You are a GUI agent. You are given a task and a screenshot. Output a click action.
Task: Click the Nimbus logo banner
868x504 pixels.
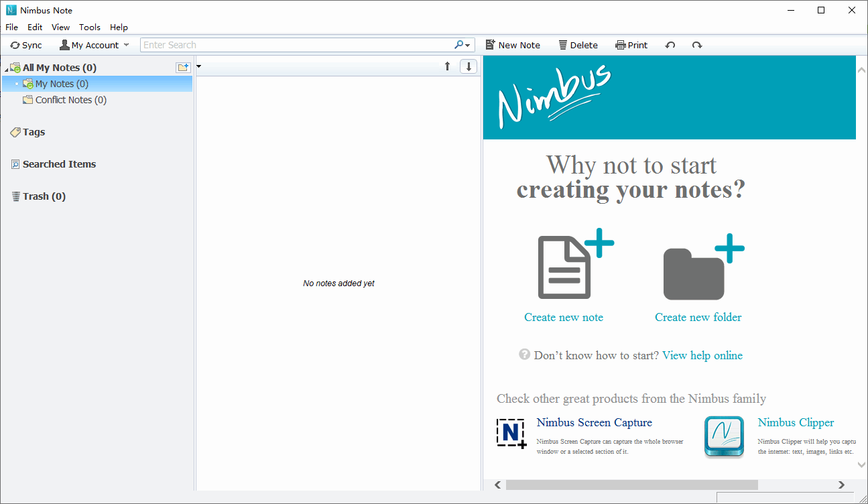[x=670, y=98]
